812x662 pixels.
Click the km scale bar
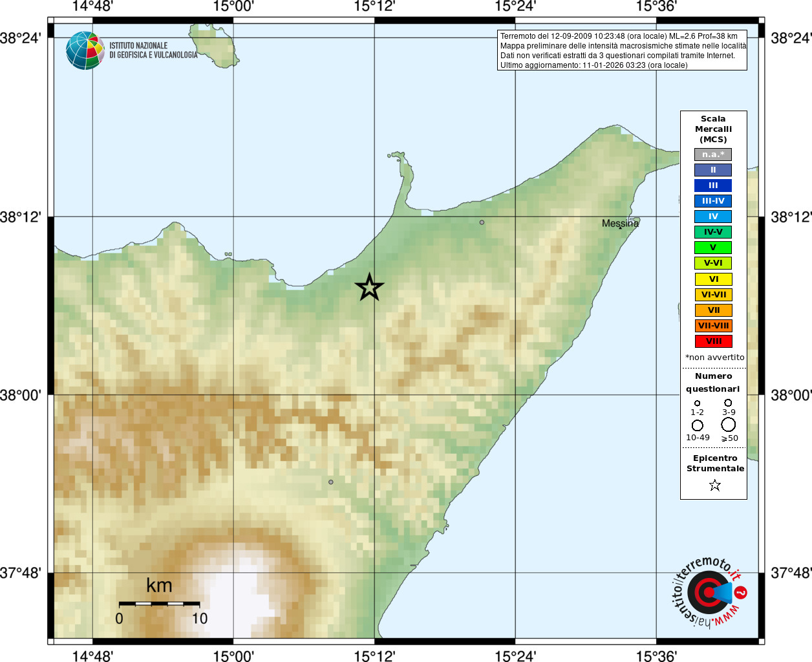(x=160, y=604)
